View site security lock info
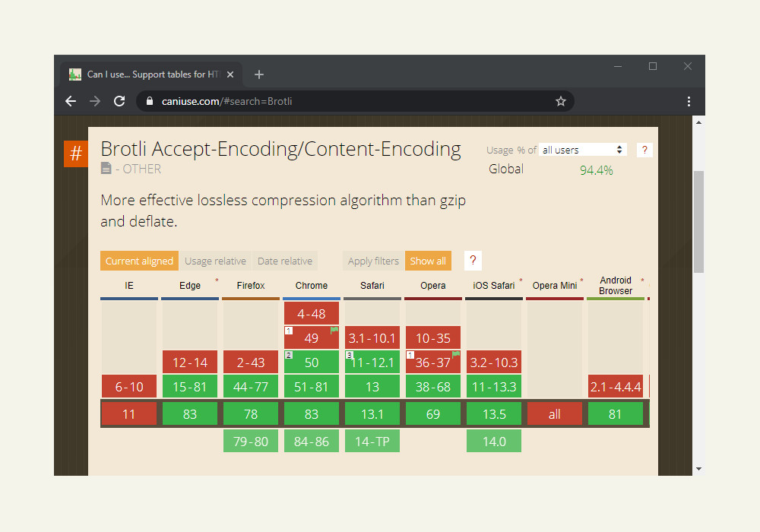This screenshot has width=760, height=532. pyautogui.click(x=150, y=101)
